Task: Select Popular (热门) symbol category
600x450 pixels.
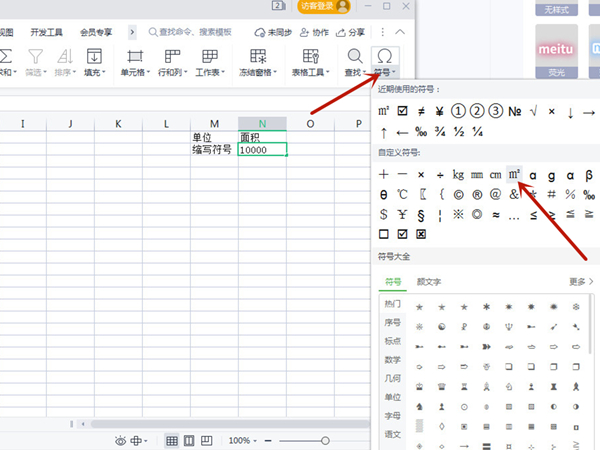Action: click(x=393, y=304)
